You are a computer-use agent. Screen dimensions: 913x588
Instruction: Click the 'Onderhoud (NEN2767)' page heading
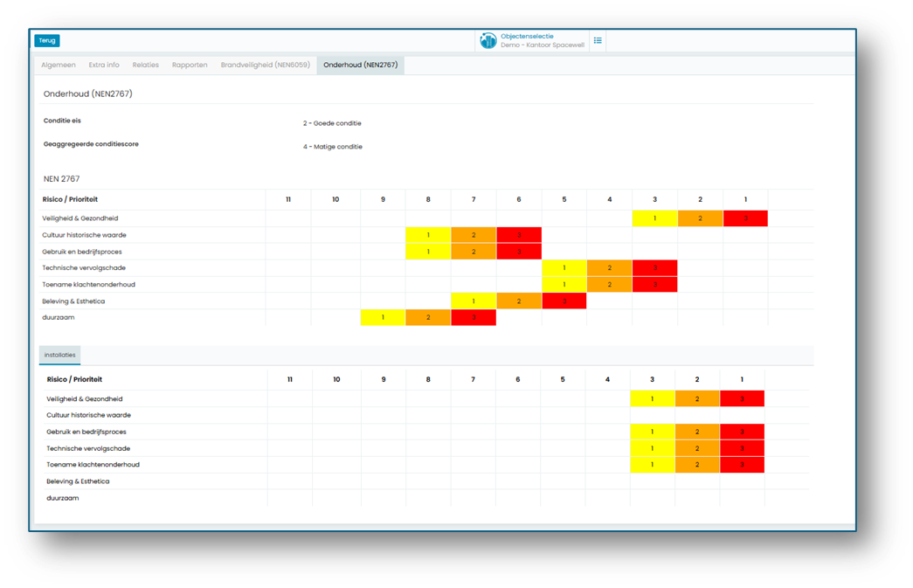pos(88,93)
